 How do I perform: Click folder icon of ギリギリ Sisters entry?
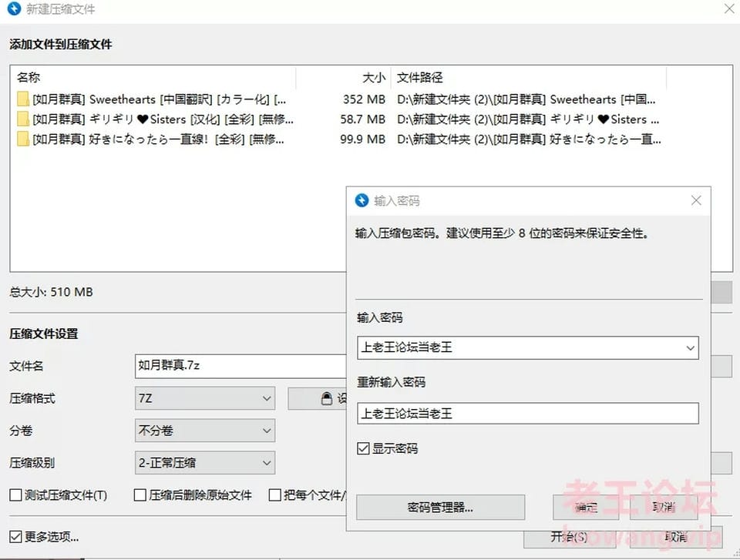click(x=22, y=119)
